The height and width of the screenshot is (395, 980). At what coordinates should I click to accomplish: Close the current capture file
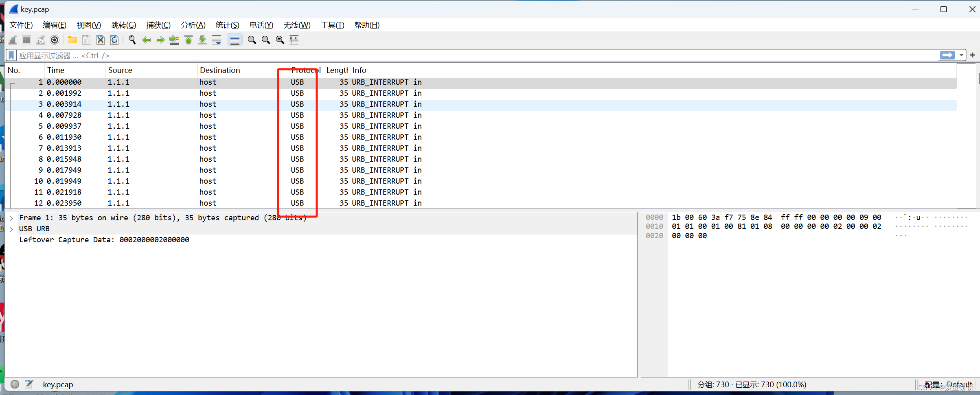click(x=100, y=39)
